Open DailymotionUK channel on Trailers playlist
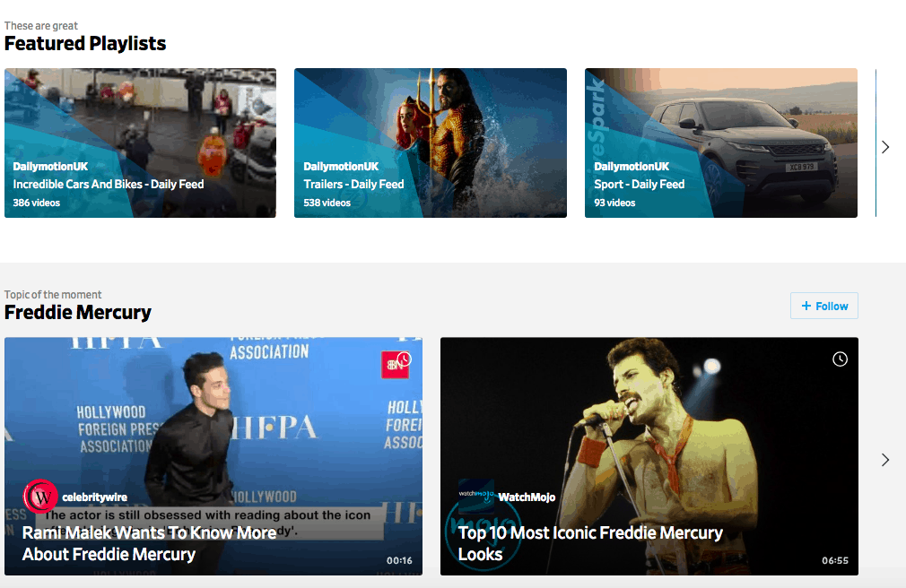 (341, 167)
